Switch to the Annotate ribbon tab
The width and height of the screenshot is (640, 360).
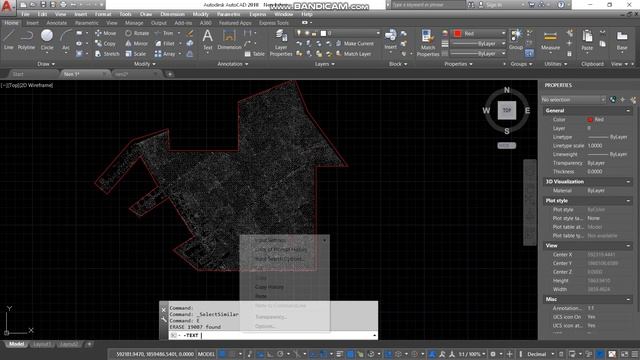[x=56, y=23]
